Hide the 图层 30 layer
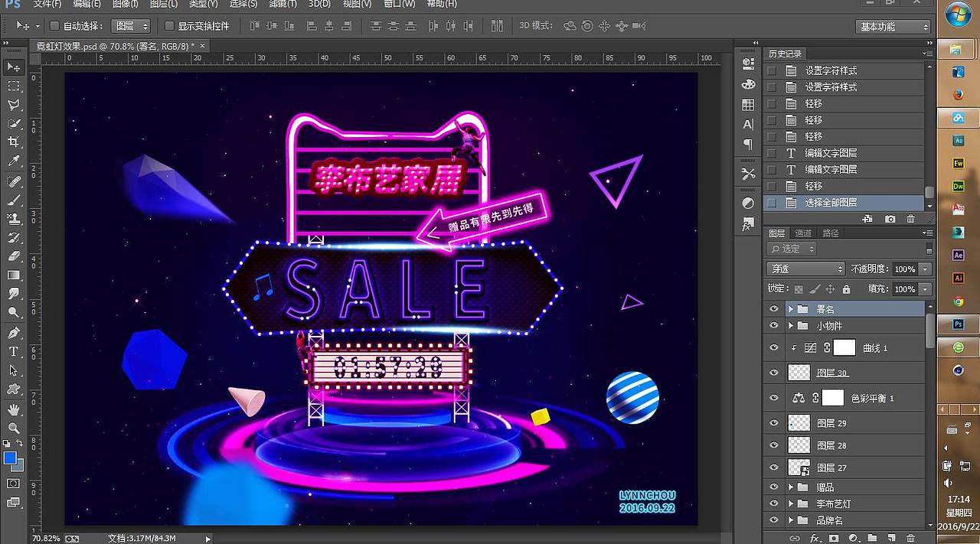The image size is (980, 544). (774, 373)
